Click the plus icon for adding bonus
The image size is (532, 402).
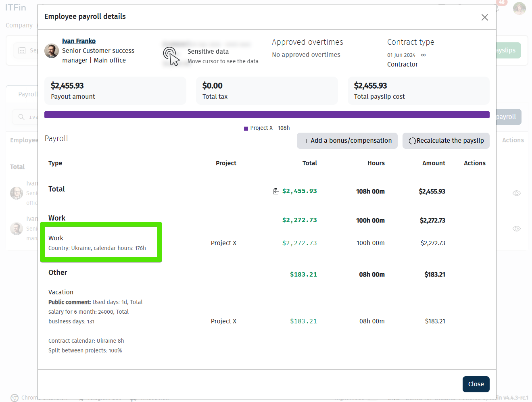point(307,141)
